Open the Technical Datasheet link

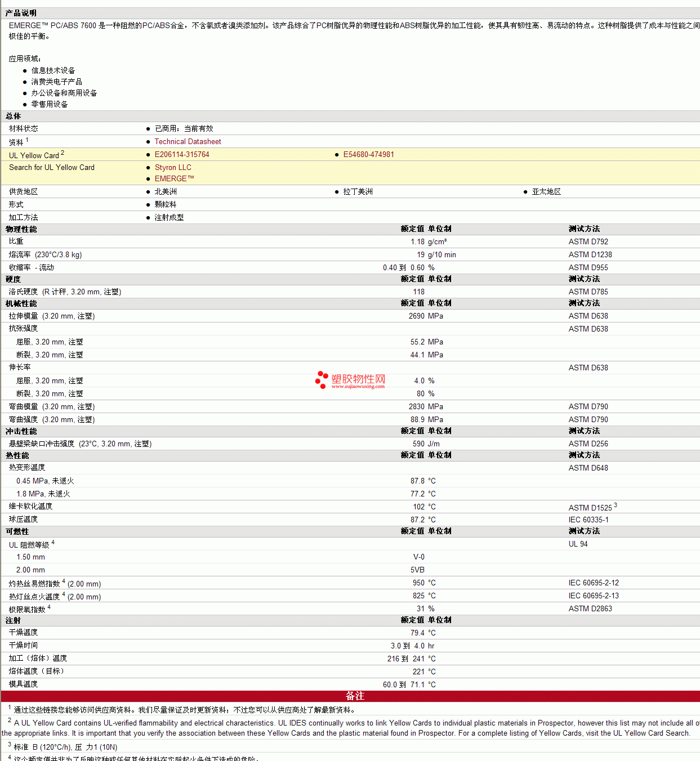[188, 142]
